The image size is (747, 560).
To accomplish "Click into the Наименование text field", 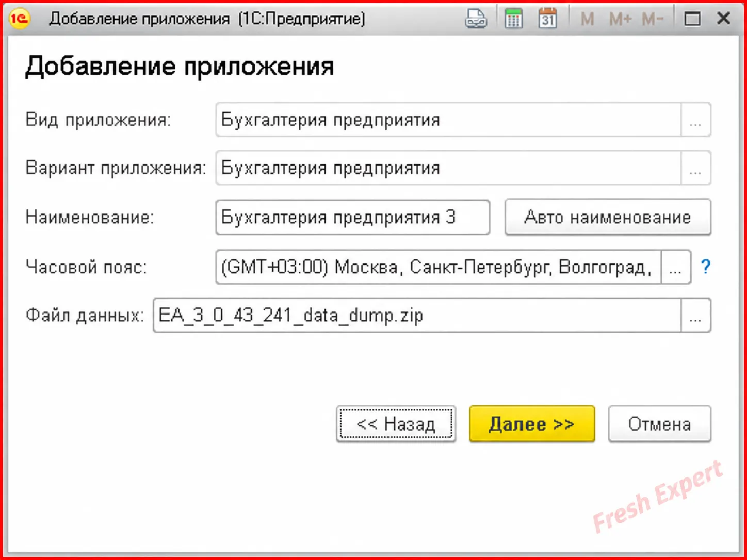I will click(353, 217).
